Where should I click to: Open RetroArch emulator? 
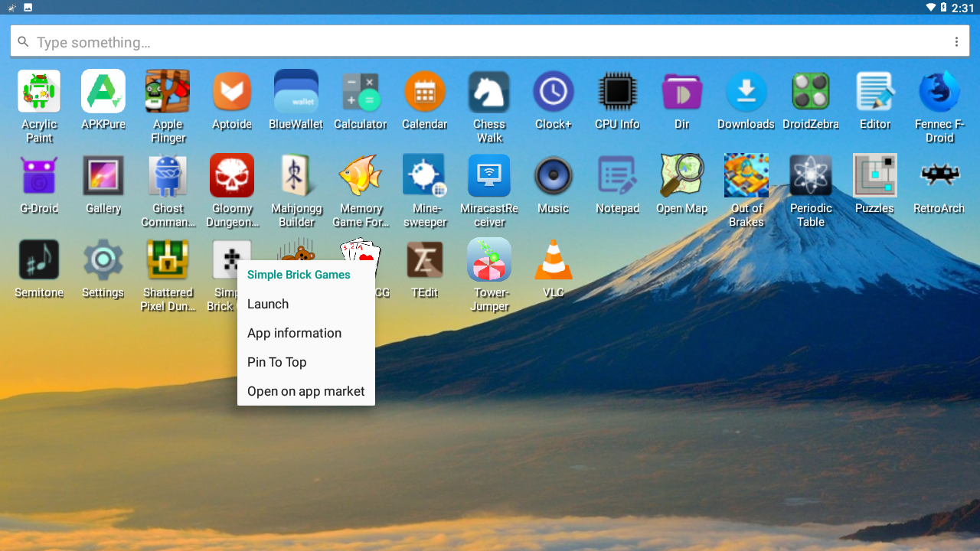[939, 176]
